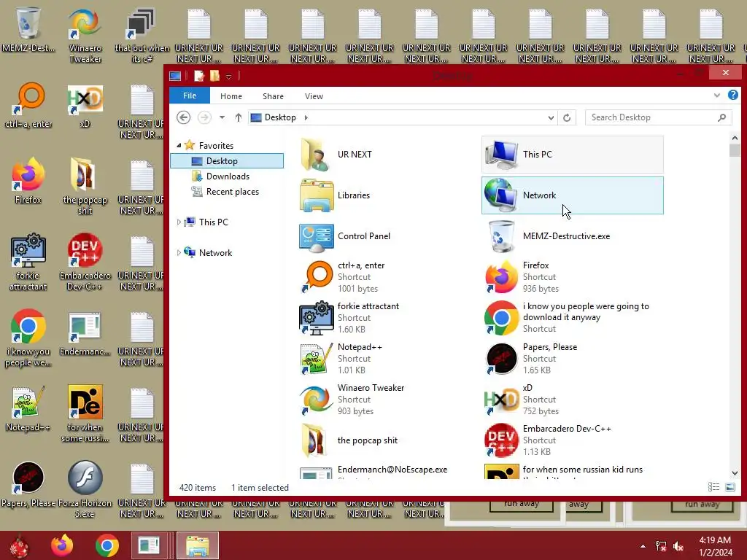This screenshot has height=560, width=747.
Task: Select Desktop under Favorites
Action: [227, 161]
